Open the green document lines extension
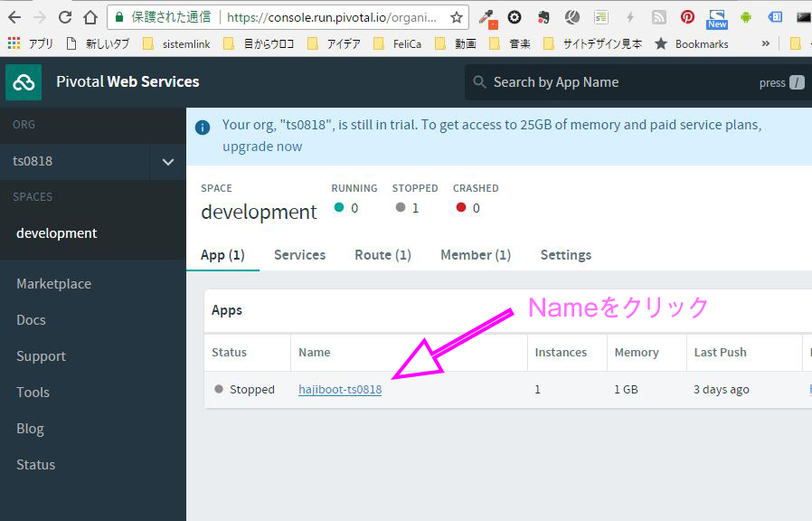Screen dimensions: 812x521 click(601, 17)
